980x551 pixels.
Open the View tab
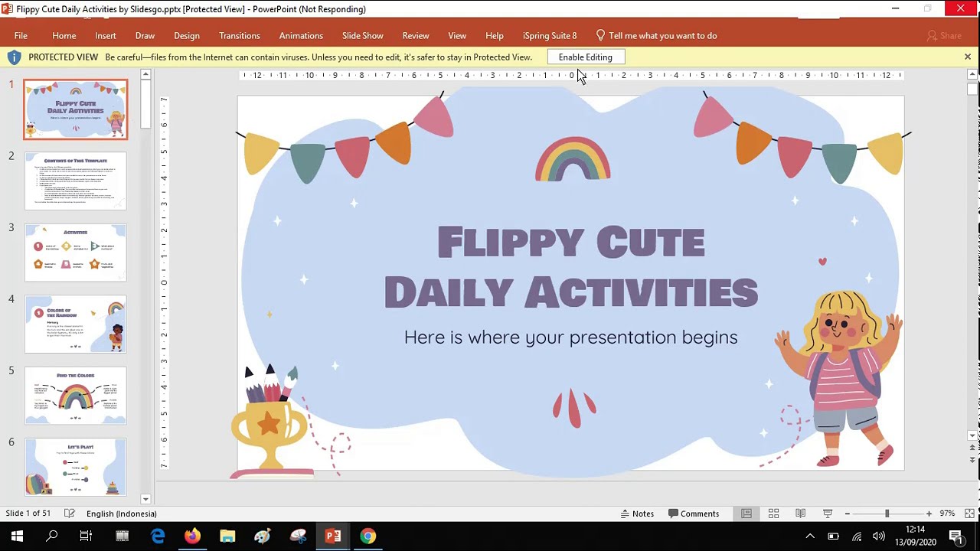click(457, 36)
